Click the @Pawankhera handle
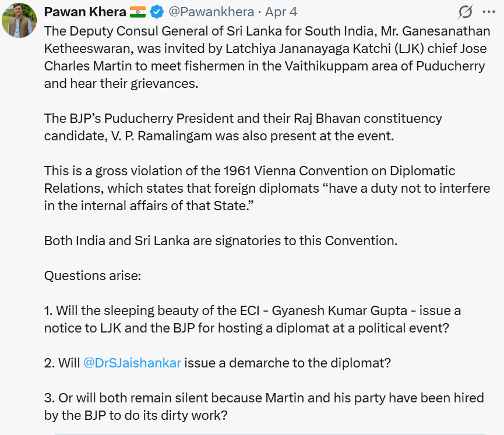This screenshot has width=504, height=435. click(211, 11)
